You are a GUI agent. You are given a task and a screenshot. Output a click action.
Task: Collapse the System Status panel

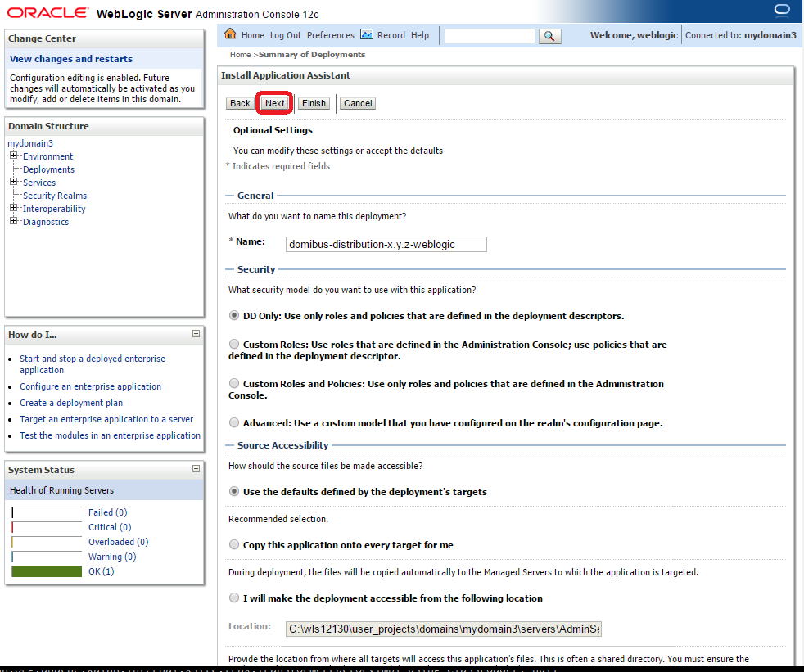[x=196, y=468]
